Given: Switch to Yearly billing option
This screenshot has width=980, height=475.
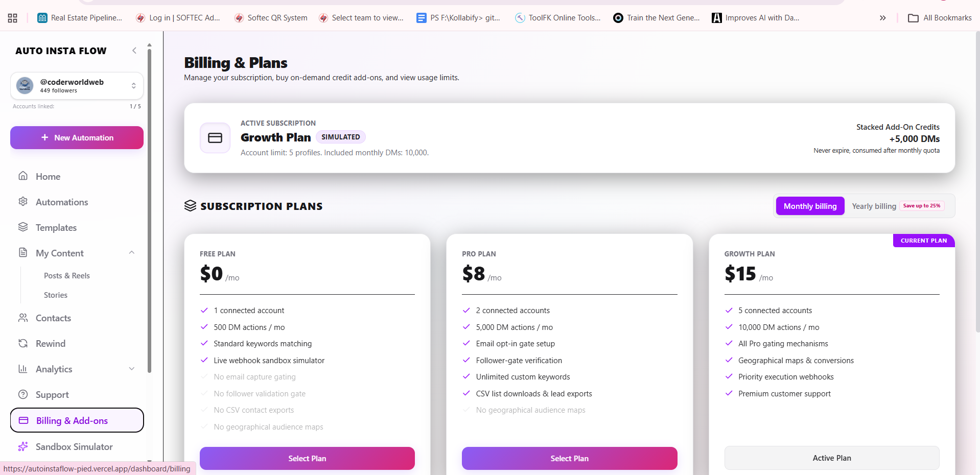Looking at the screenshot, I should (874, 206).
